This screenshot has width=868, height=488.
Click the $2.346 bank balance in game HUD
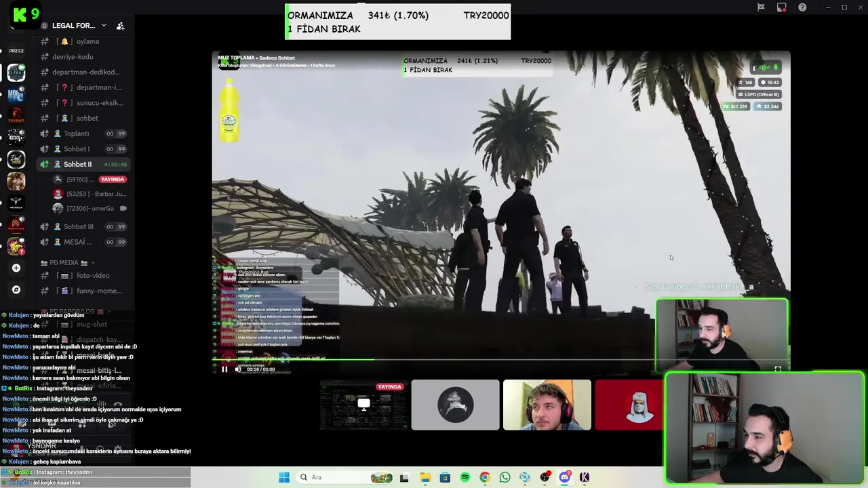(x=768, y=106)
